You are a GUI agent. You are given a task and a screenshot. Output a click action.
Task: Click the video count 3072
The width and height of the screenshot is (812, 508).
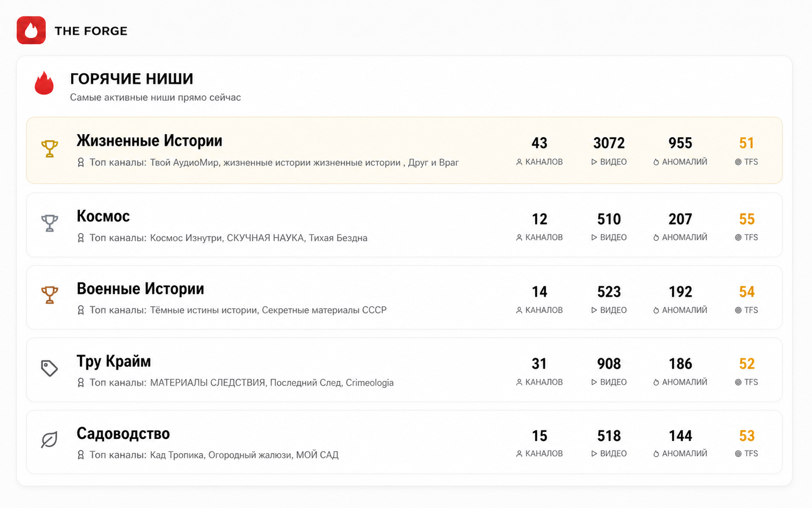tap(609, 143)
